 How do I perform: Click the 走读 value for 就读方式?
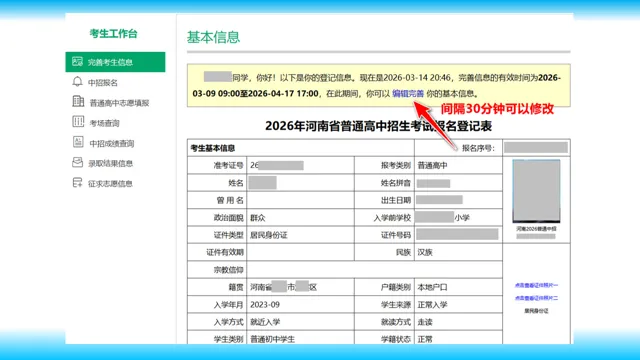coord(425,322)
